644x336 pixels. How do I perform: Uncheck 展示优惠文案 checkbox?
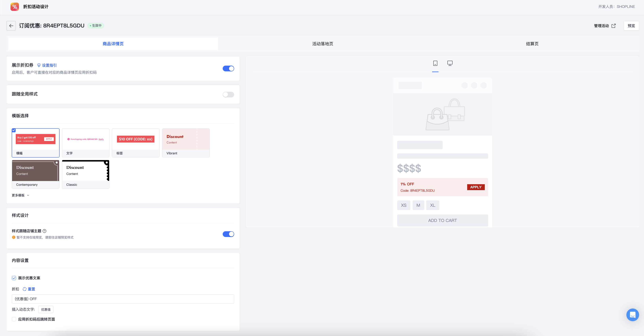(14, 278)
